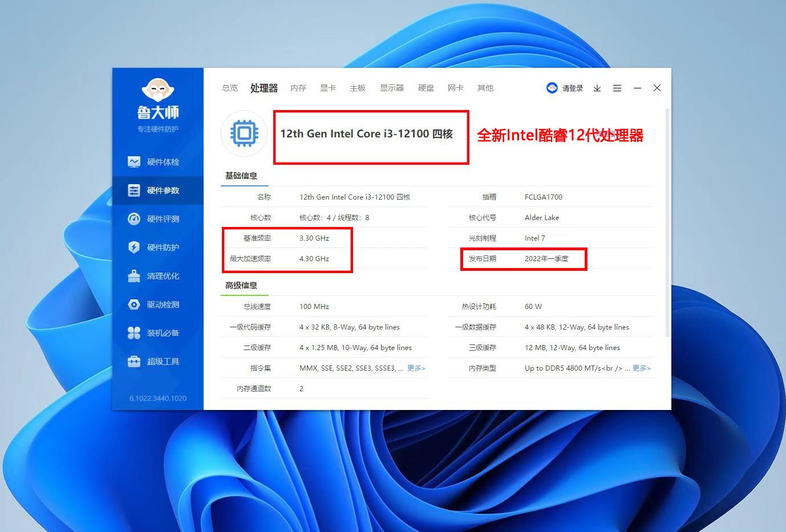
Task: Click the 光刻制程 row label
Action: (483, 238)
